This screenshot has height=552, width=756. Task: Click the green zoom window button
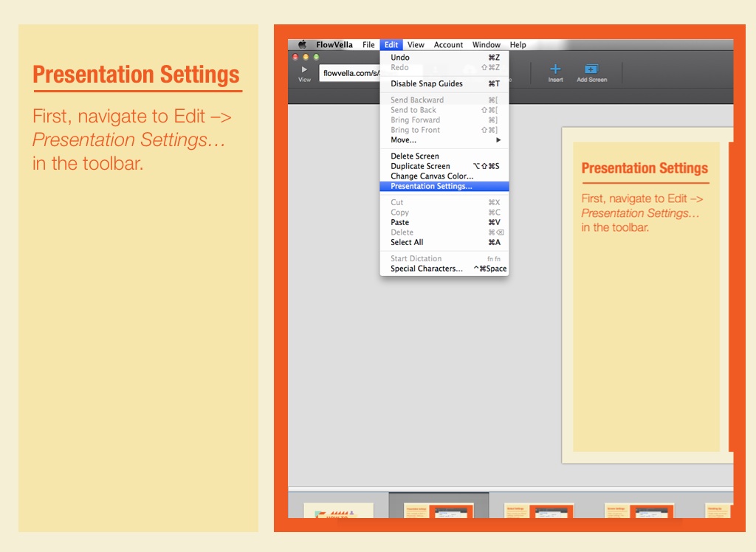click(317, 57)
